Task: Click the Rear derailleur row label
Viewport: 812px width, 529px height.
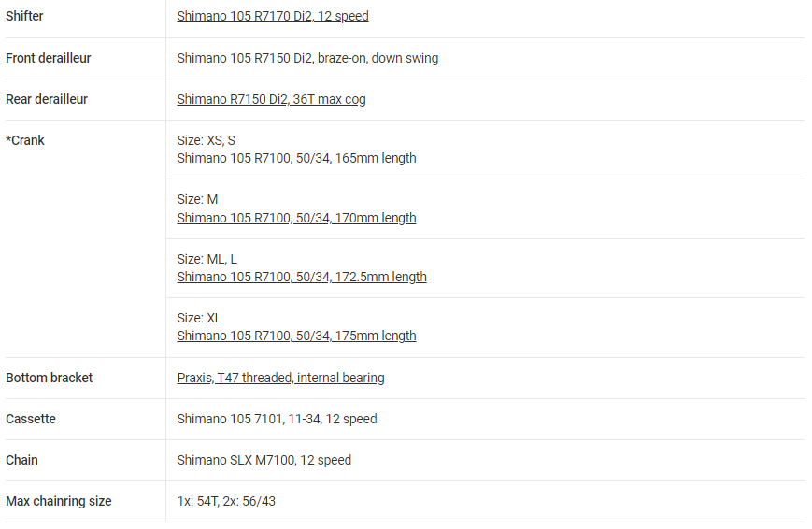Action: pos(47,99)
